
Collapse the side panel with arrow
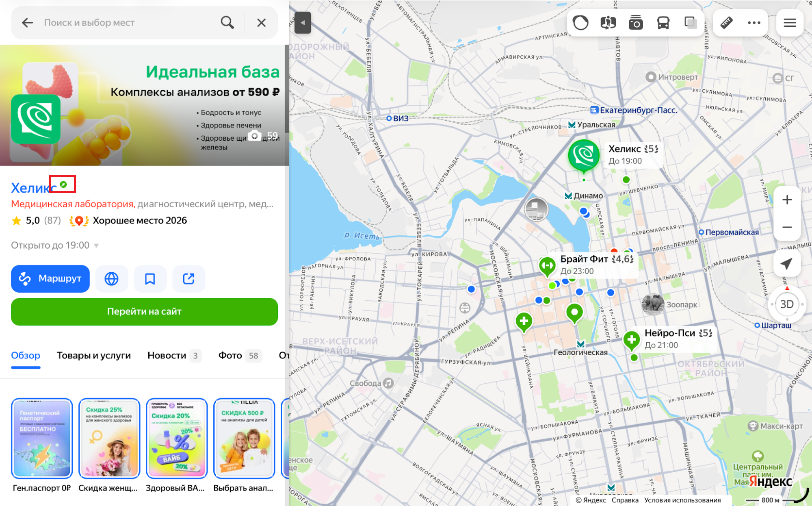tap(303, 23)
